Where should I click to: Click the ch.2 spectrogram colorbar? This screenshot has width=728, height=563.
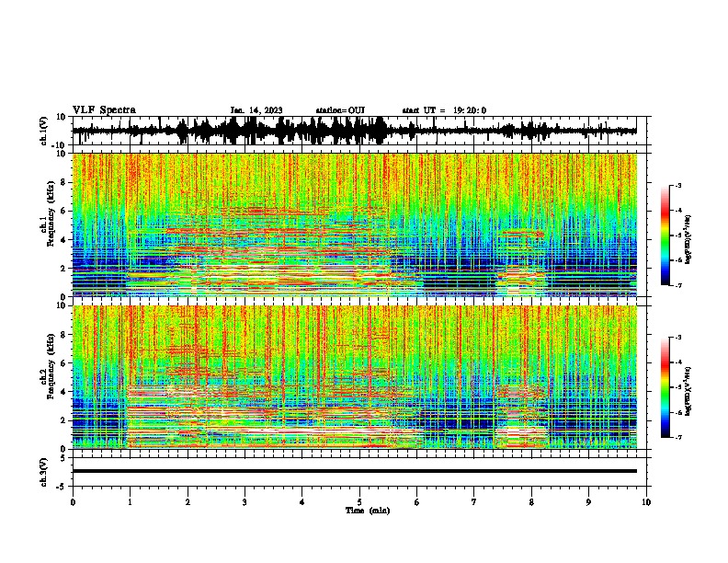(x=665, y=387)
